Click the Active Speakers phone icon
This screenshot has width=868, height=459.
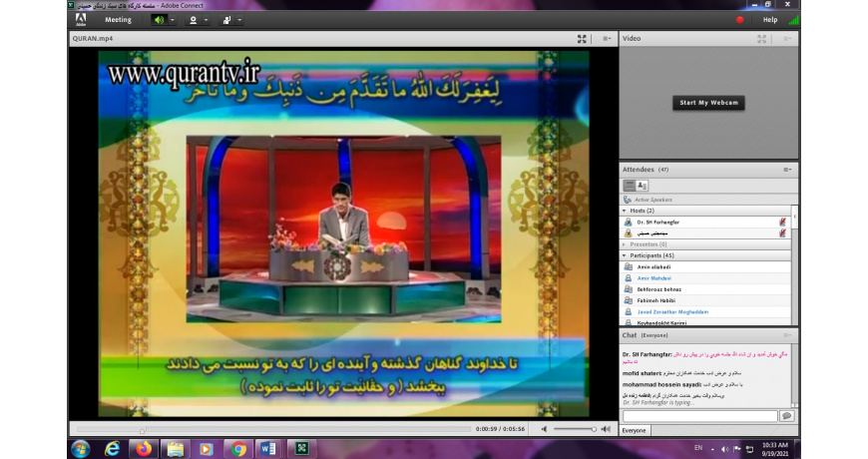tap(628, 200)
